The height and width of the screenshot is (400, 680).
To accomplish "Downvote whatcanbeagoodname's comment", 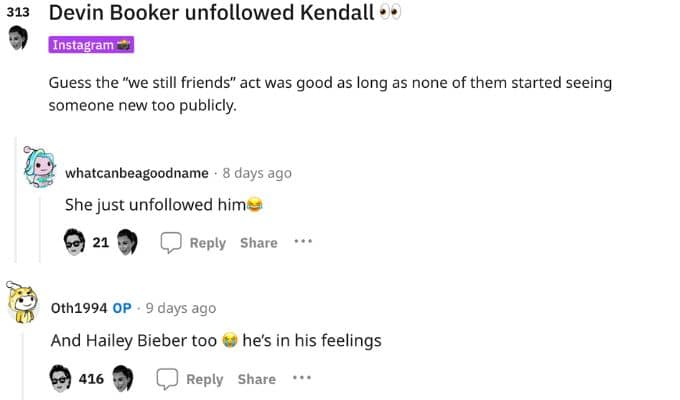I will (x=127, y=243).
